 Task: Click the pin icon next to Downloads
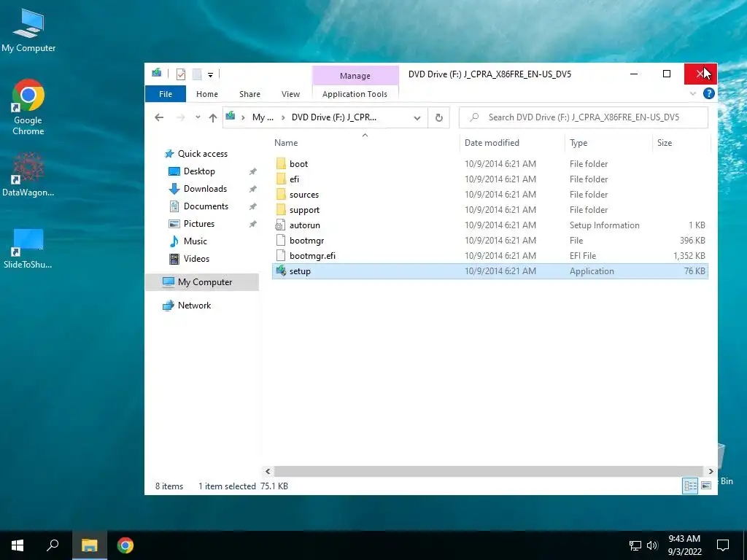pyautogui.click(x=253, y=189)
